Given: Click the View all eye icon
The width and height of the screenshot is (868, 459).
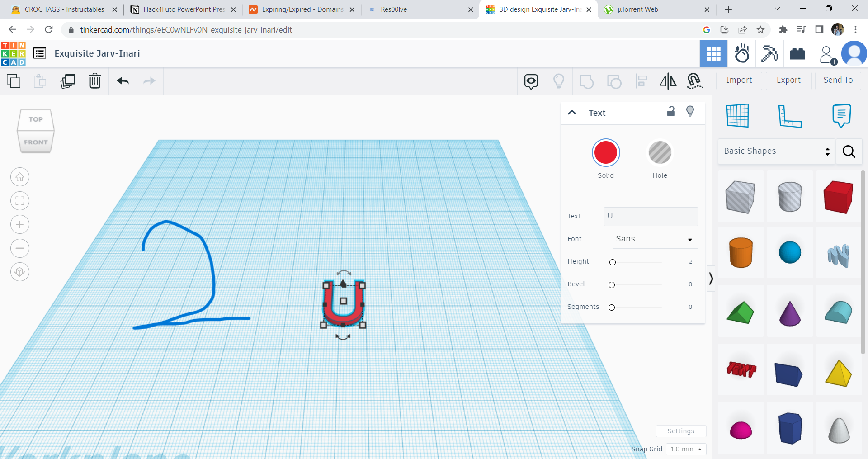Looking at the screenshot, I should coord(531,81).
